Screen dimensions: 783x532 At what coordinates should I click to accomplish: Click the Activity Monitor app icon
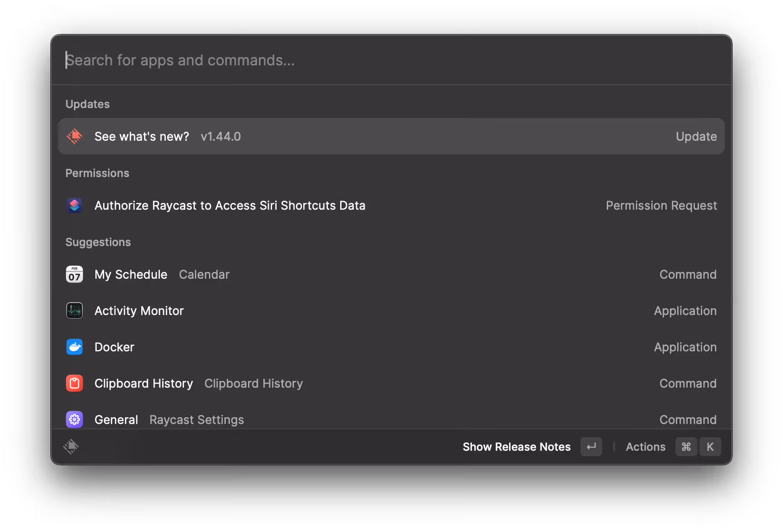click(x=74, y=311)
